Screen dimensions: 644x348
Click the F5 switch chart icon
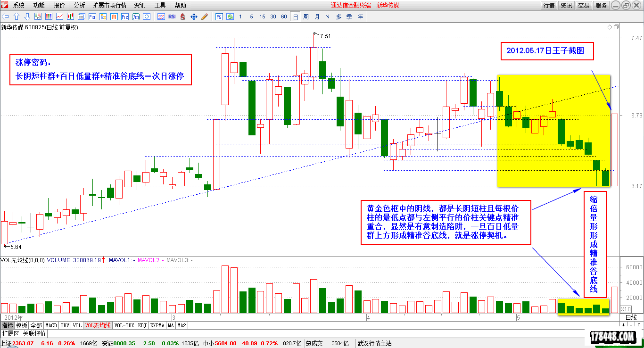219,17
